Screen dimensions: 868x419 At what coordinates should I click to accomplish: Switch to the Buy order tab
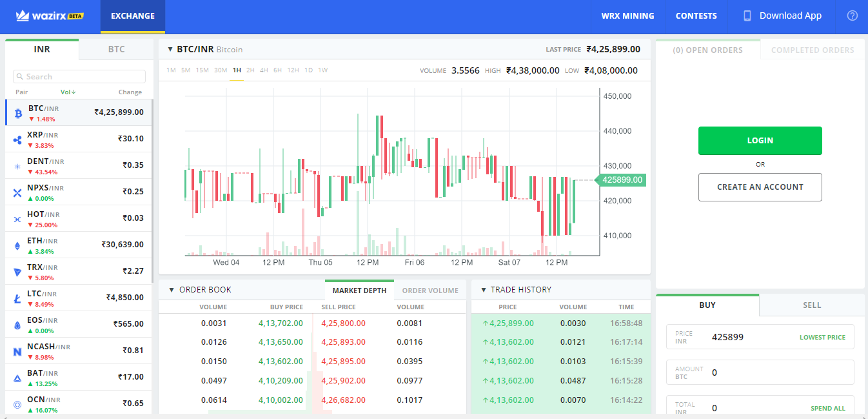point(707,305)
